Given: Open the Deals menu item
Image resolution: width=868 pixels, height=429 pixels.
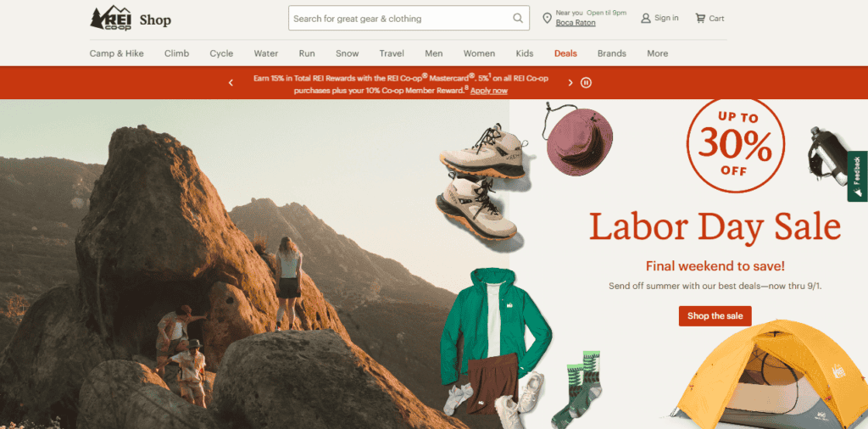Looking at the screenshot, I should point(565,53).
